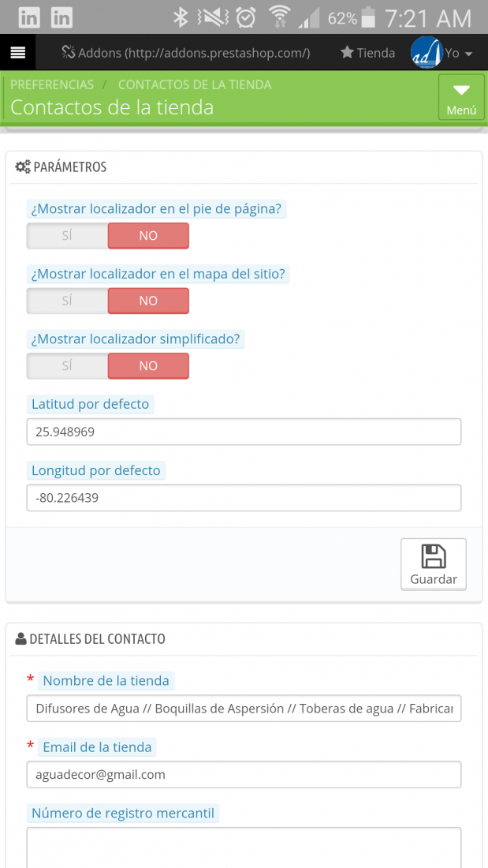Click the Latitud por defecto field
This screenshot has height=868, width=488.
pos(244,432)
